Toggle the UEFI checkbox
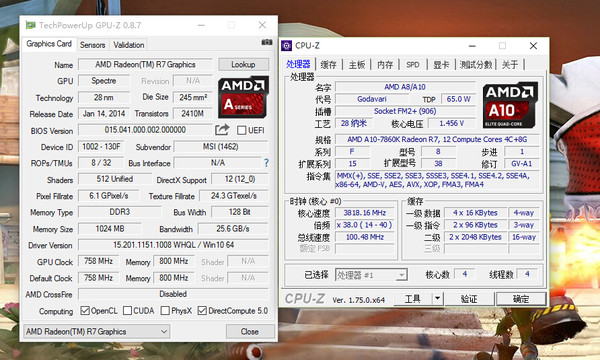600x360 pixels. coord(241,130)
